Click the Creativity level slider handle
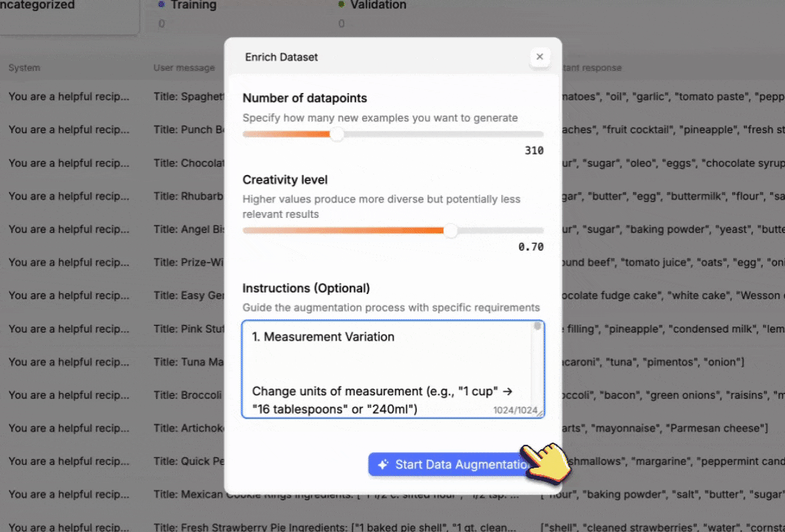Image resolution: width=785 pixels, height=532 pixels. 451,231
